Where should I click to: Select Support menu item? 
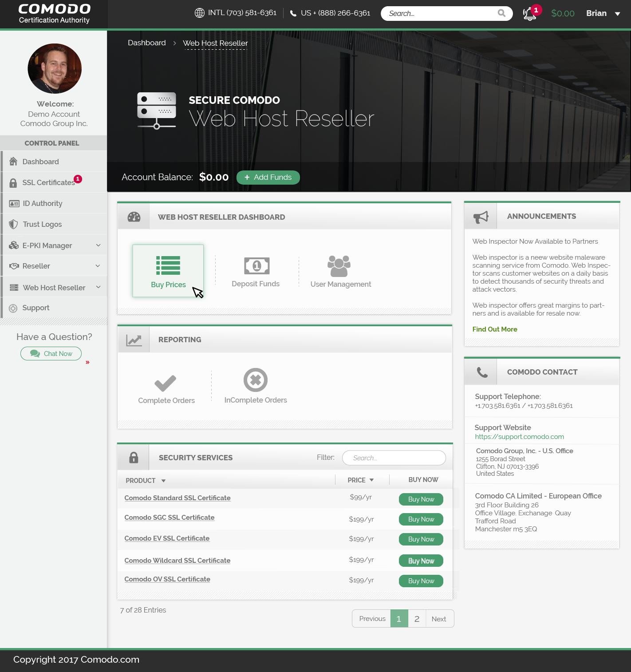tap(54, 308)
